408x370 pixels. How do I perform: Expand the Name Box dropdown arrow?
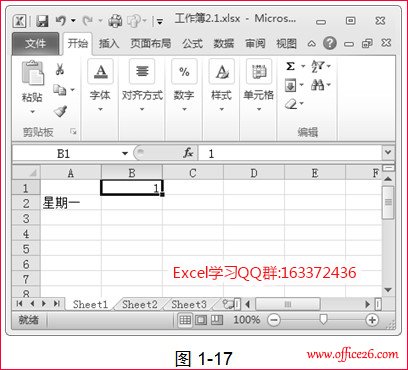[x=125, y=154]
